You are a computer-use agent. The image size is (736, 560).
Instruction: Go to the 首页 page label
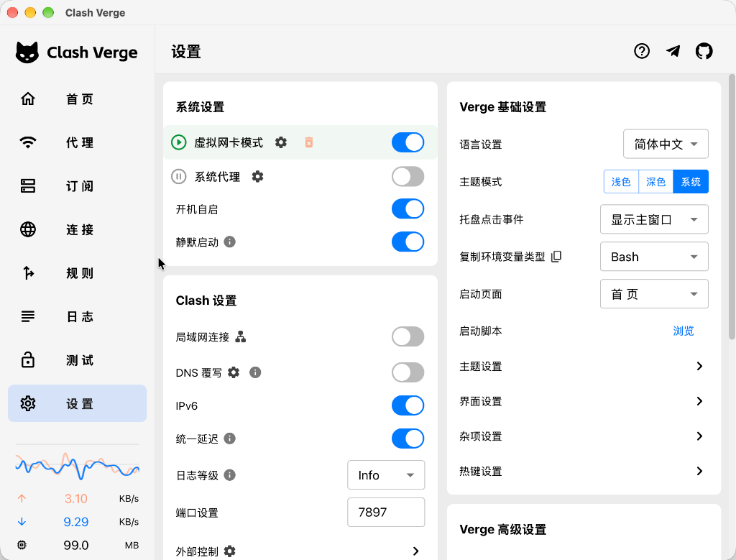[80, 99]
